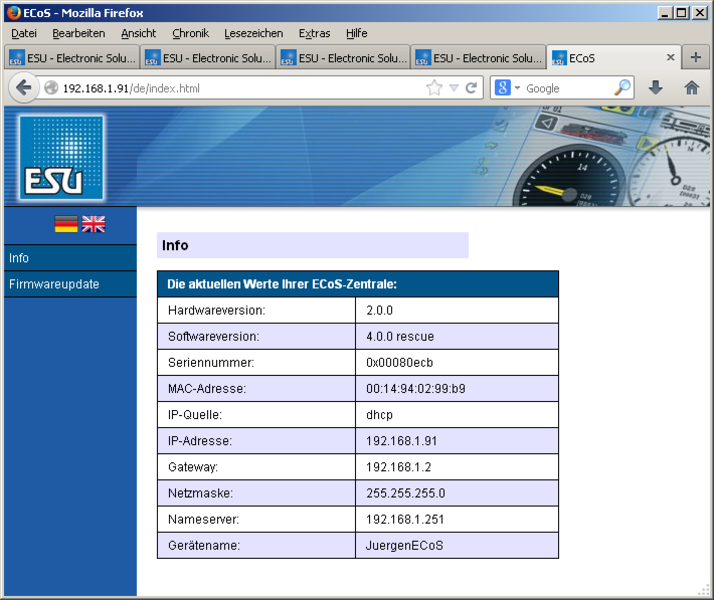Click the Softwareversion value 4.0.0 rescue
The width and height of the screenshot is (714, 600).
coord(400,336)
